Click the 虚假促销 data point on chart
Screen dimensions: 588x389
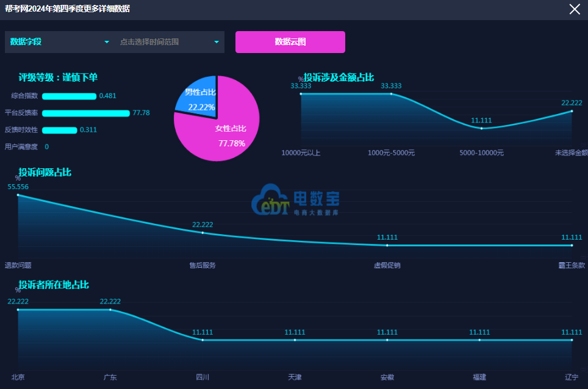[x=387, y=245]
